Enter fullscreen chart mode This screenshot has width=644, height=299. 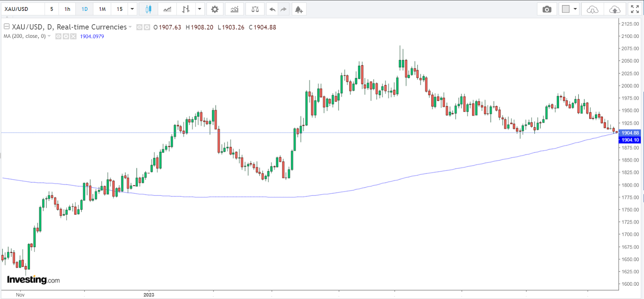[635, 9]
